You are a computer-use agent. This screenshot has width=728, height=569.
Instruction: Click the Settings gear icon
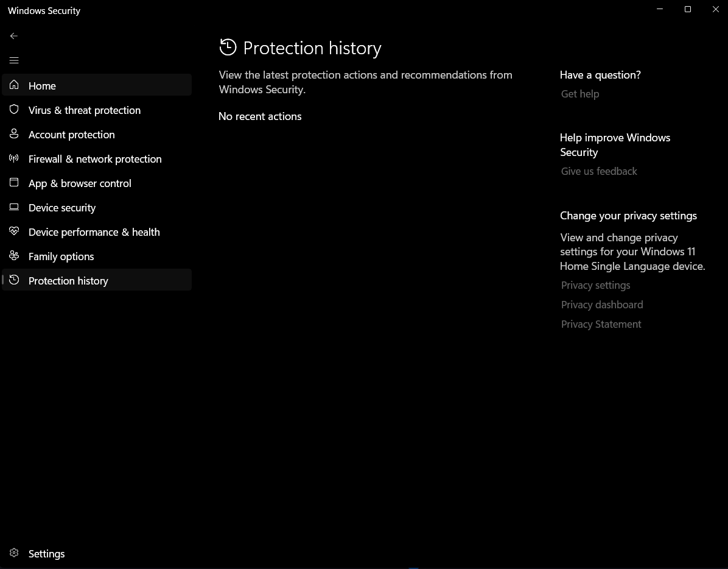[x=14, y=553]
